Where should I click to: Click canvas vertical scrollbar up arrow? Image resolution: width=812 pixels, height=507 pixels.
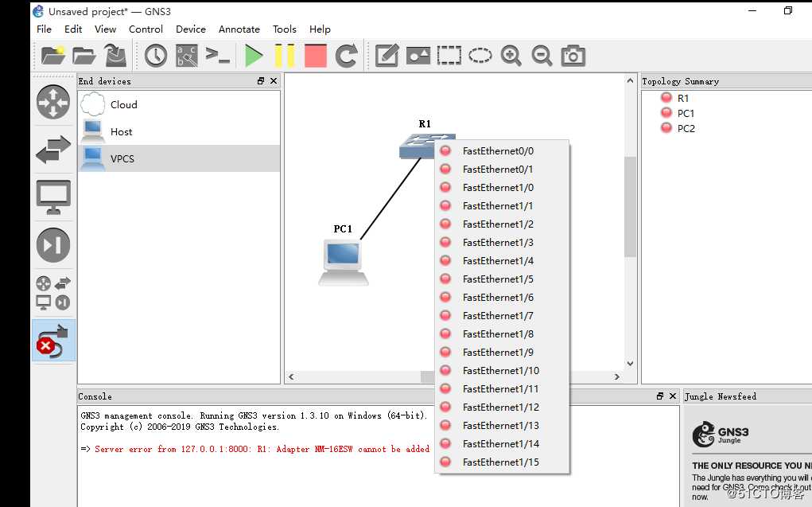click(630, 80)
